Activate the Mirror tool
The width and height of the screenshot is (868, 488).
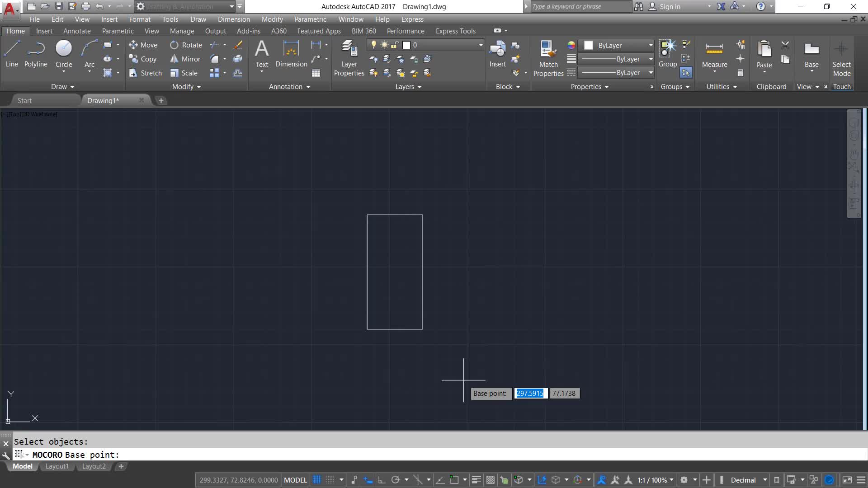pos(185,59)
